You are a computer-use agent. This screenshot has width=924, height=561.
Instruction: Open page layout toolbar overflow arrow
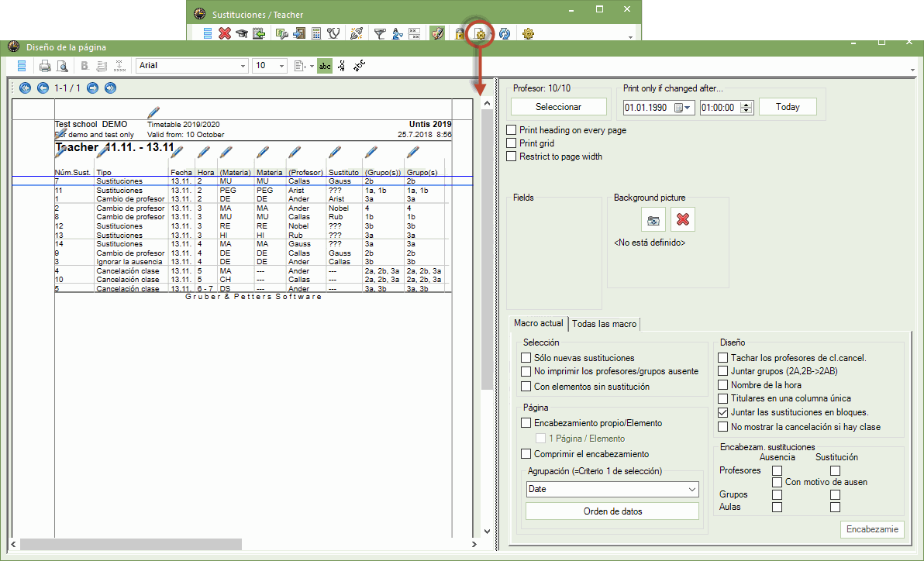coord(913,70)
